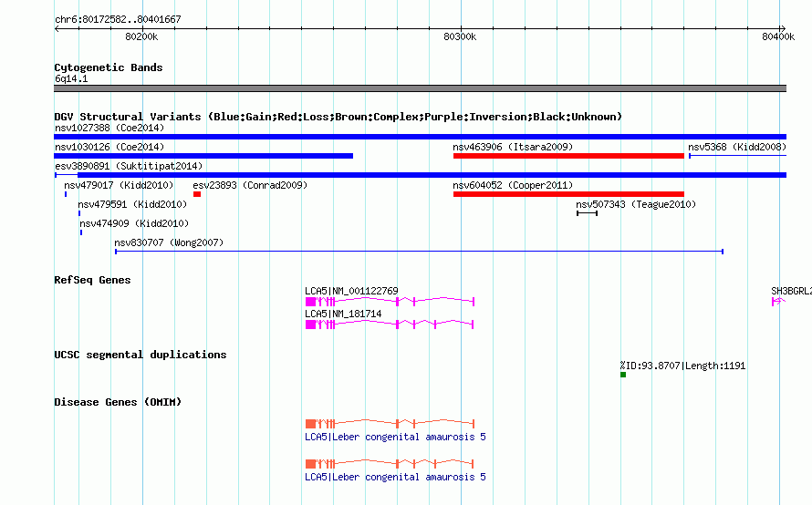Click the left arrow on the ruler
This screenshot has width=812, height=505.
[57, 29]
